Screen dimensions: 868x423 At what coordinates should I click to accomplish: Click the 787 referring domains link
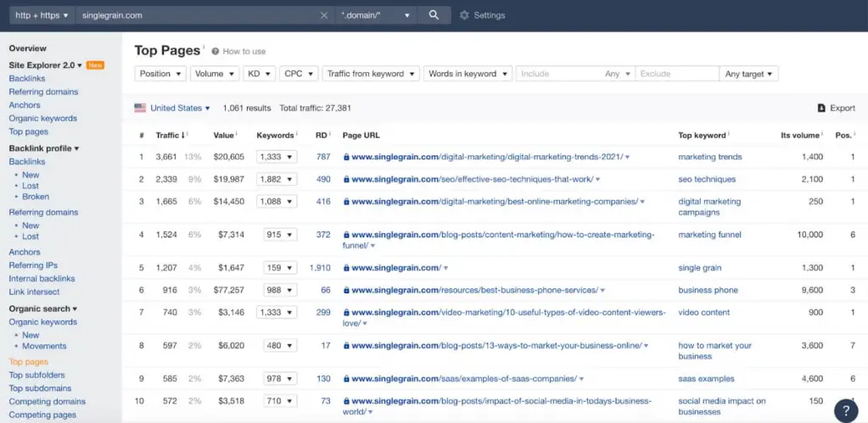click(x=323, y=157)
